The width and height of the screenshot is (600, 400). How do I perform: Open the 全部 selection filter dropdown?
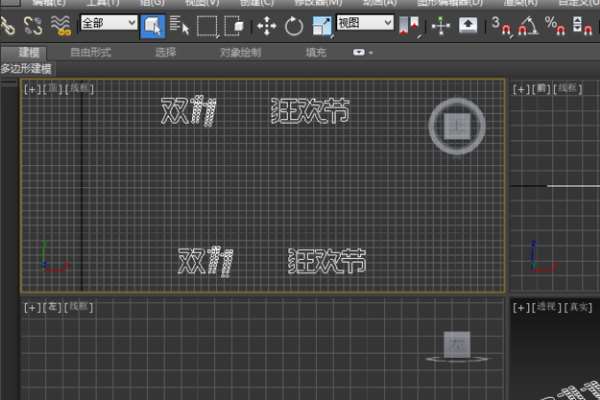(109, 23)
